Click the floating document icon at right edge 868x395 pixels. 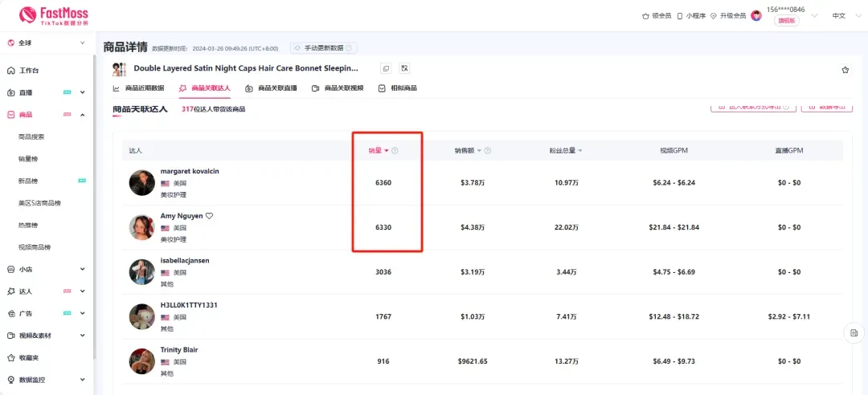click(854, 332)
